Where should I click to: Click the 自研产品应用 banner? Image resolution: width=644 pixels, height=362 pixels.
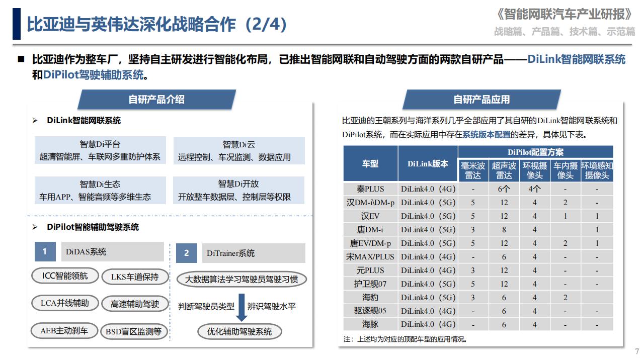pyautogui.click(x=481, y=100)
